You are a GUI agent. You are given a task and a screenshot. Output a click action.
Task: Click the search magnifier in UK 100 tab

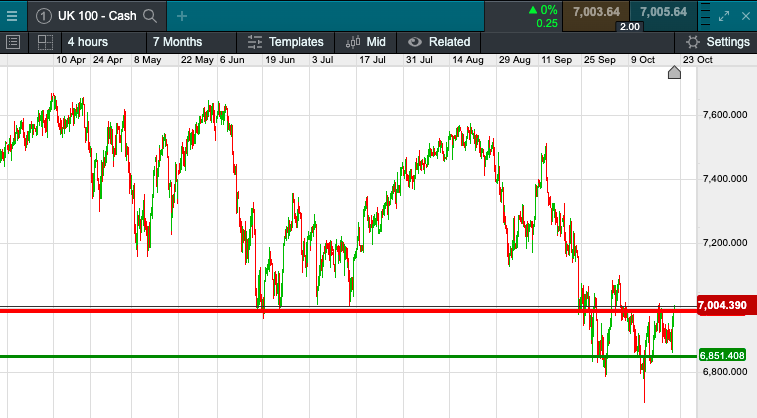pos(150,16)
